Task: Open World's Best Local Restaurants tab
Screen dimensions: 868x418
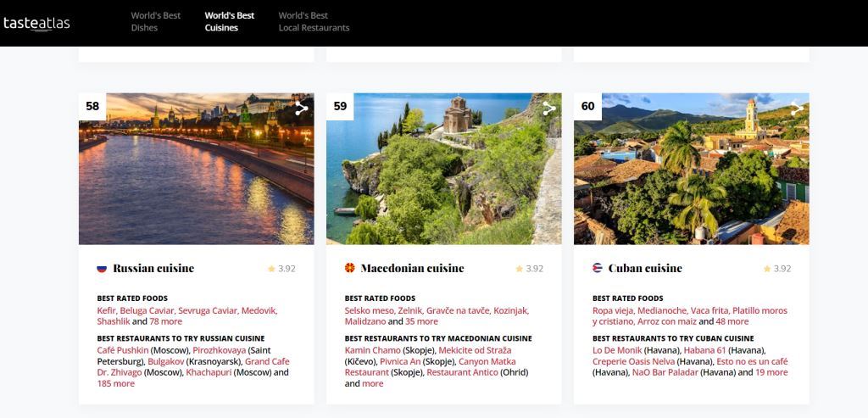Action: coord(314,21)
